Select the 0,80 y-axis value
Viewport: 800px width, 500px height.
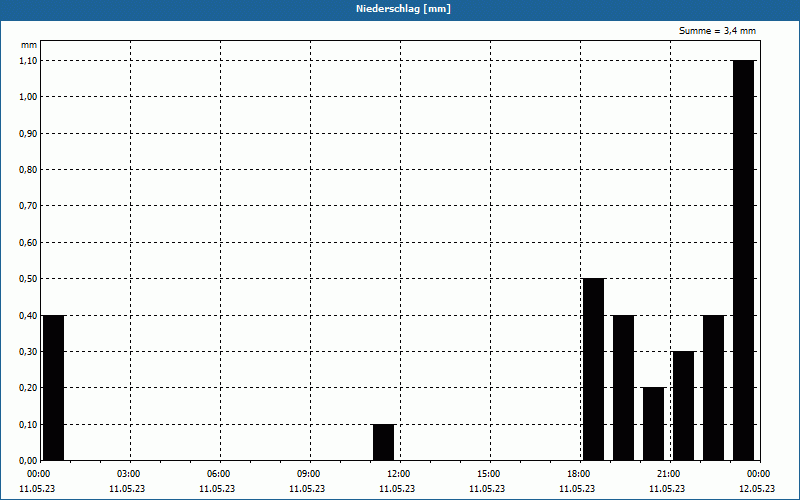(28, 170)
